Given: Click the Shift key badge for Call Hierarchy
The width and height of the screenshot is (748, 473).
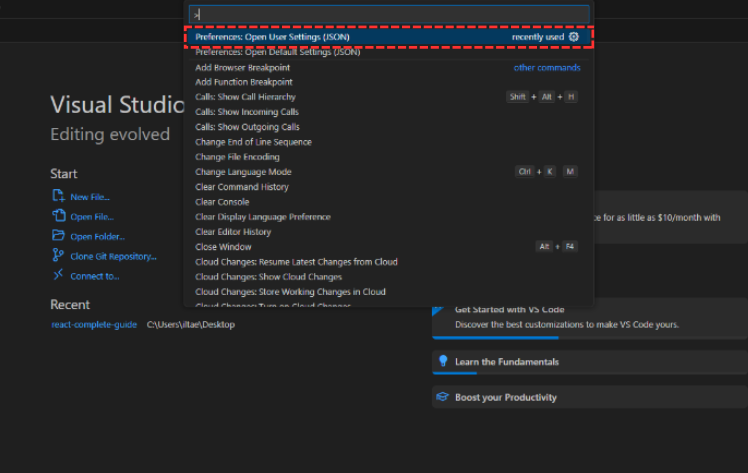Looking at the screenshot, I should click(517, 97).
